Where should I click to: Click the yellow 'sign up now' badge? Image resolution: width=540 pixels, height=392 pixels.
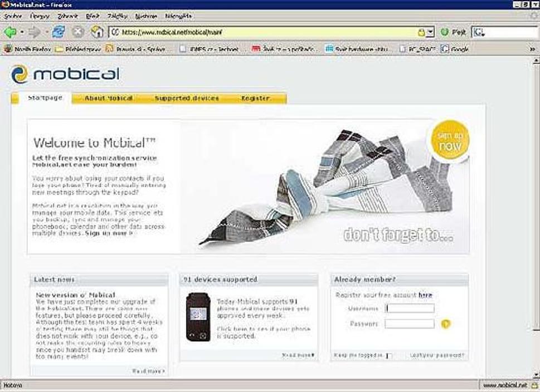(x=449, y=140)
